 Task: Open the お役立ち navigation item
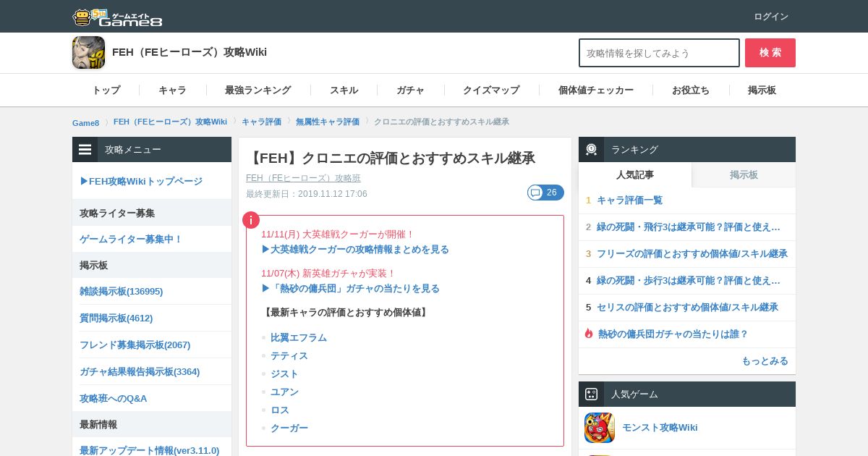pos(691,90)
